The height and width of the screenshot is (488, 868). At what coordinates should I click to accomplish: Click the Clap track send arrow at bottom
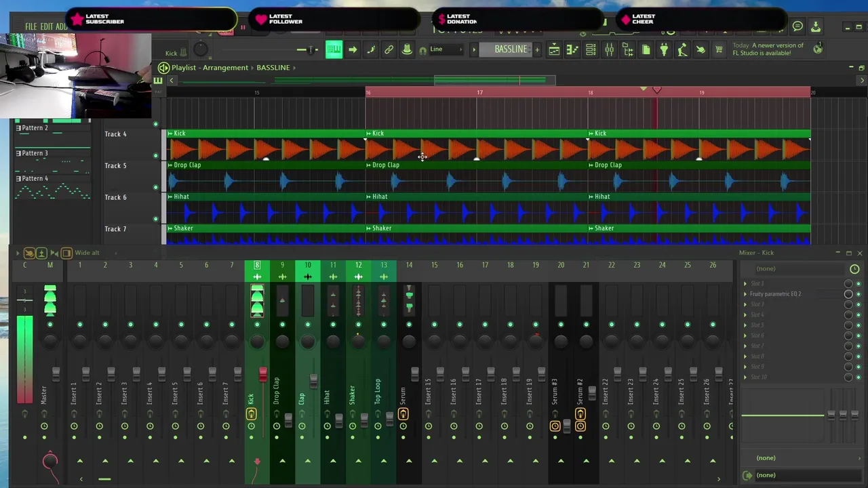tap(308, 462)
